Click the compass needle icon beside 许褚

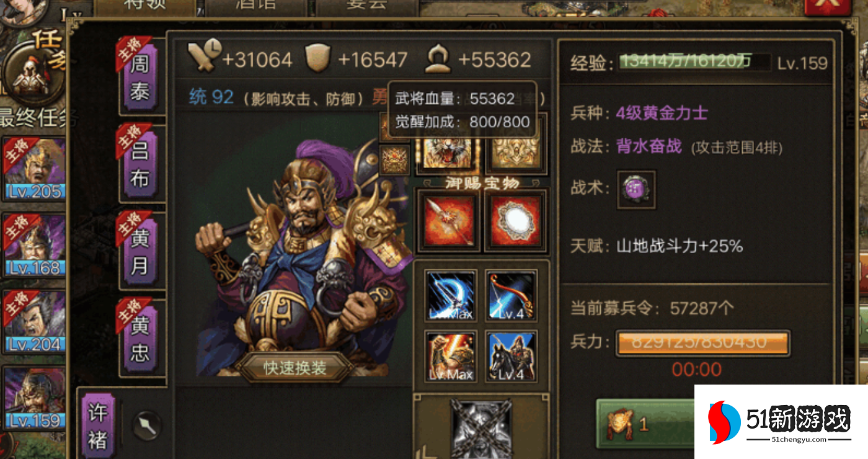pyautogui.click(x=147, y=427)
